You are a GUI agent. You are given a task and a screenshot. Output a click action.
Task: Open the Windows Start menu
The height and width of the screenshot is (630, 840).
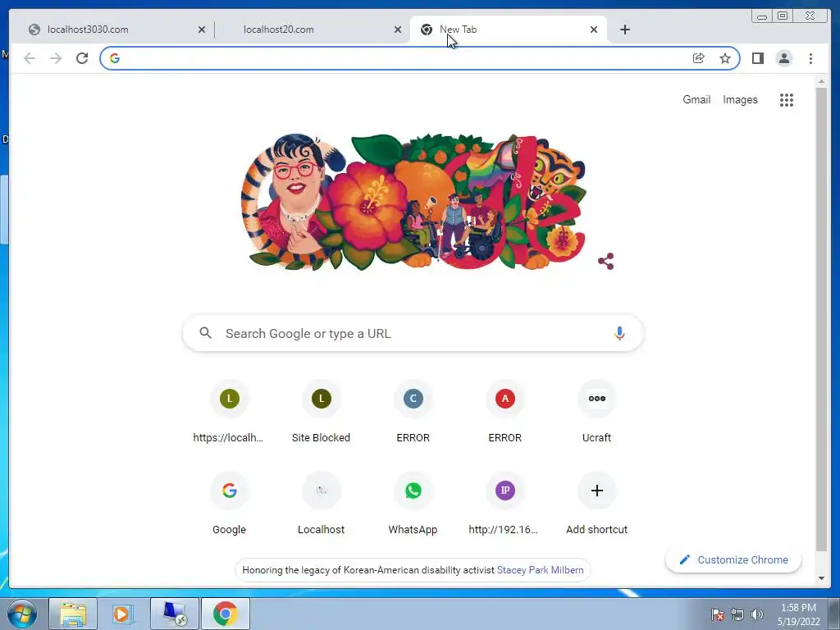(x=22, y=614)
